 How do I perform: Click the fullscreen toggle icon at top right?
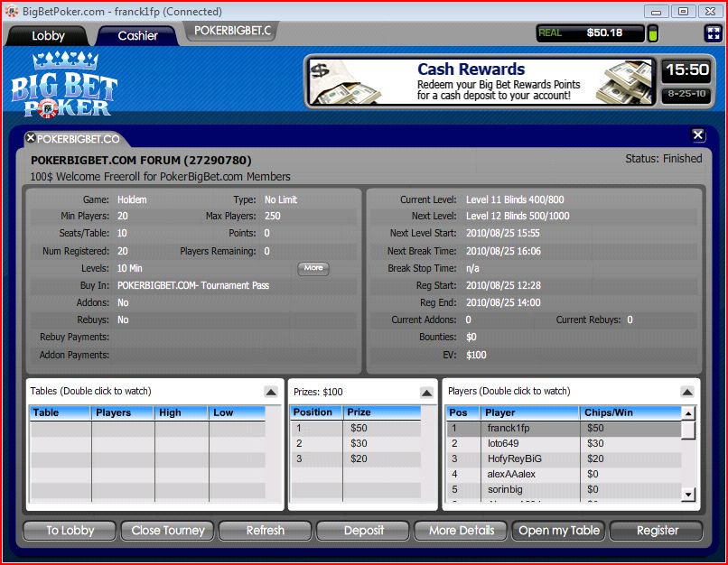[714, 33]
